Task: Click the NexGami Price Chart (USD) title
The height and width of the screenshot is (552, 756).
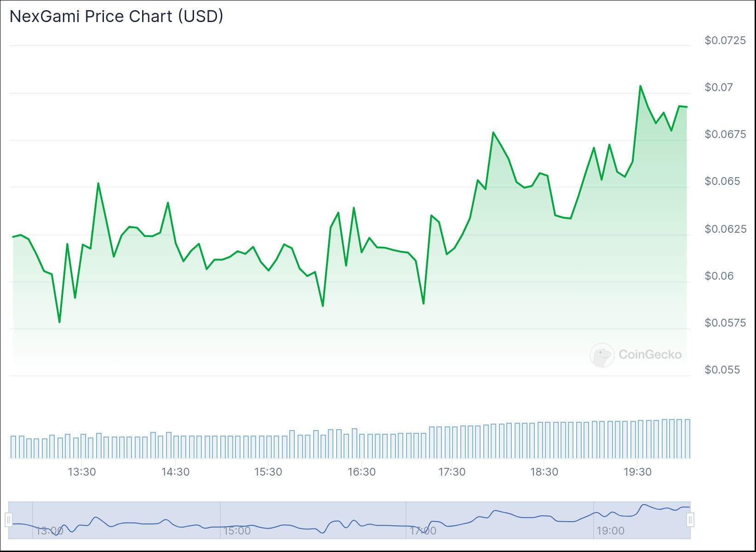Action: [x=116, y=17]
